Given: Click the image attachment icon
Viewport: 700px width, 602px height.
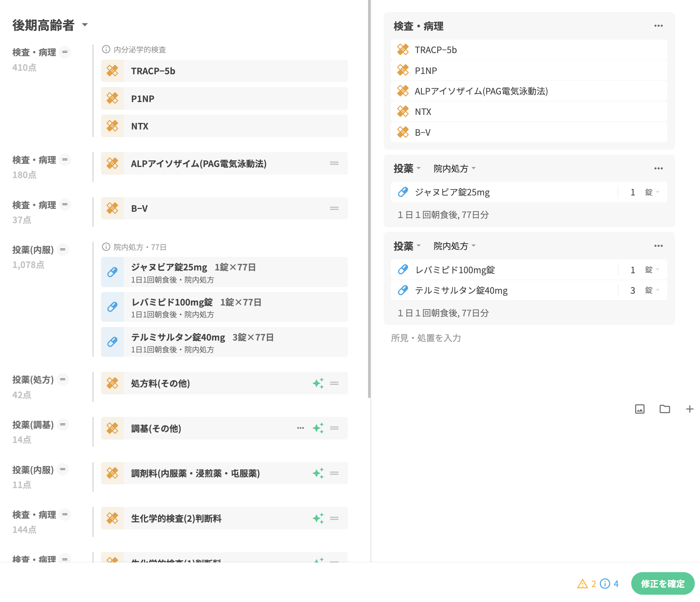Looking at the screenshot, I should [640, 409].
